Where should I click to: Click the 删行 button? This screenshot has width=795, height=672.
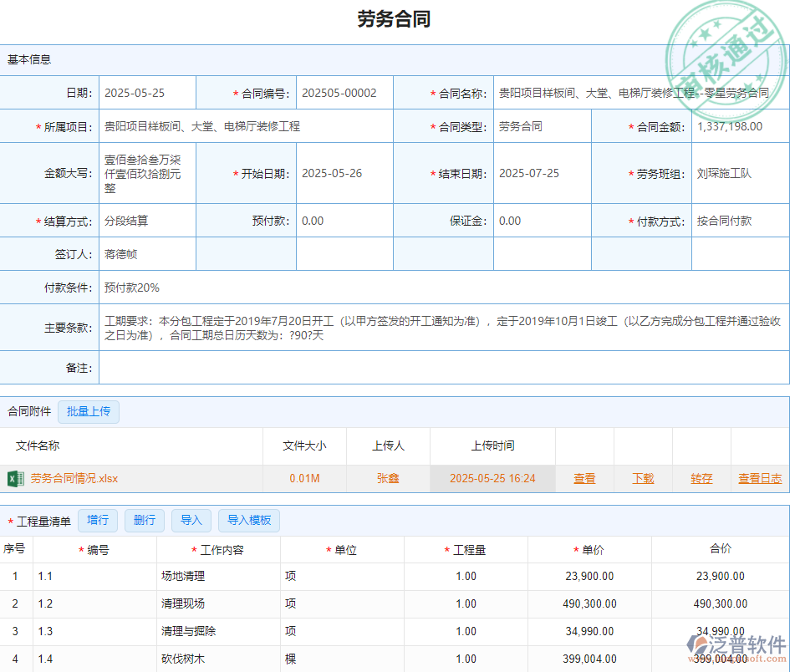click(144, 520)
